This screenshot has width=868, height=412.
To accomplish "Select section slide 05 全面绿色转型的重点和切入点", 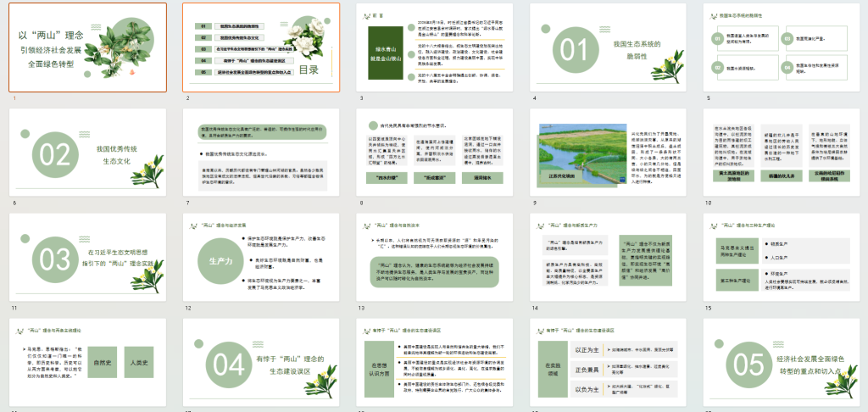I will (782, 362).
